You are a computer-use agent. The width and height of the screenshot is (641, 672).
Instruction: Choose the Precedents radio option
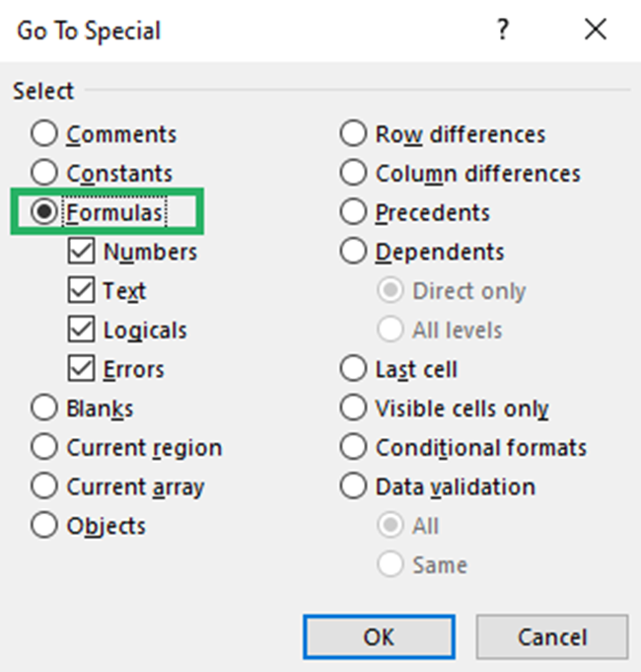pyautogui.click(x=353, y=213)
